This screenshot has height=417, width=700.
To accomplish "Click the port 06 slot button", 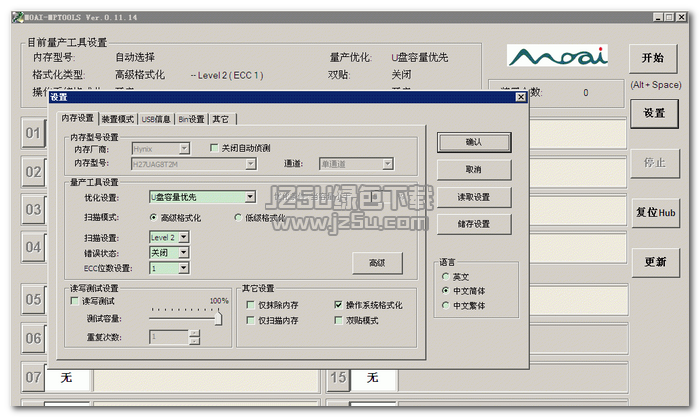I will [33, 338].
